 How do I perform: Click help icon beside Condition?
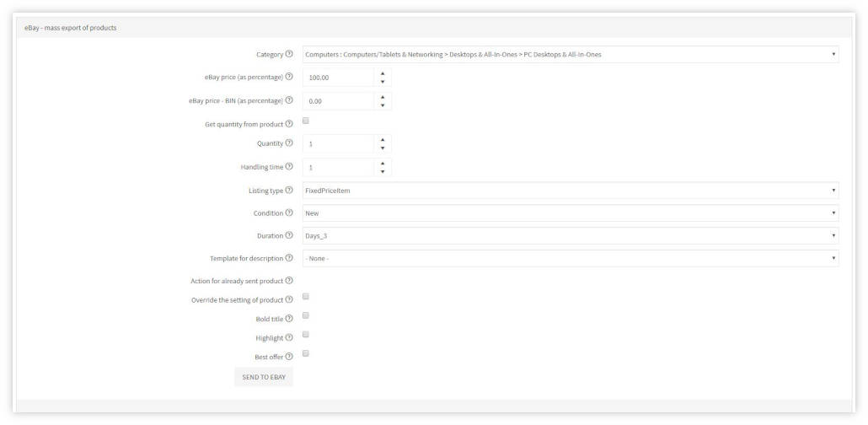[289, 212]
